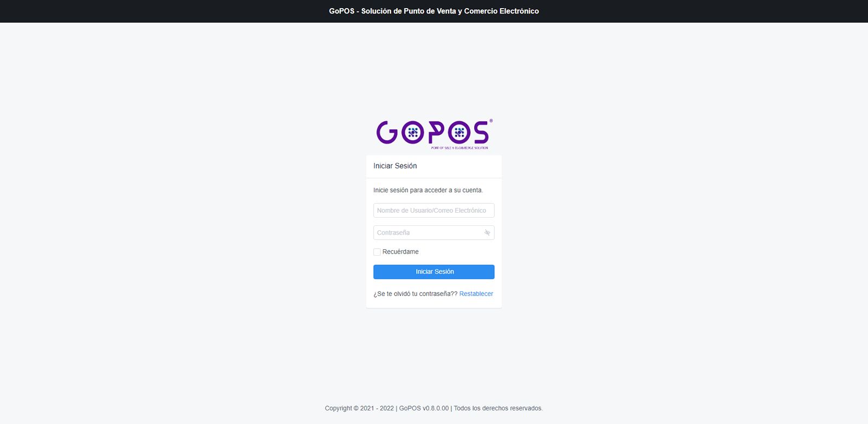Image resolution: width=868 pixels, height=424 pixels.
Task: Click 'Todos los derechos reservados' in the footer
Action: tap(498, 408)
